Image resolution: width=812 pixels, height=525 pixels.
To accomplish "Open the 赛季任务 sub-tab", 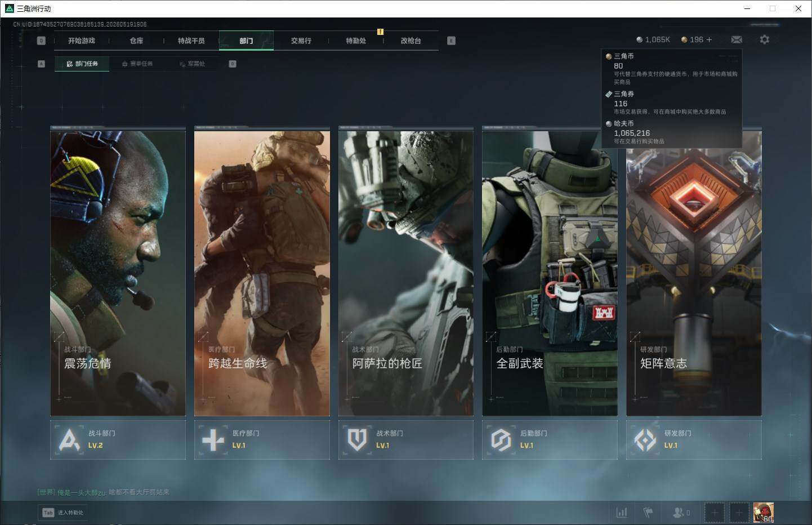I will 137,64.
